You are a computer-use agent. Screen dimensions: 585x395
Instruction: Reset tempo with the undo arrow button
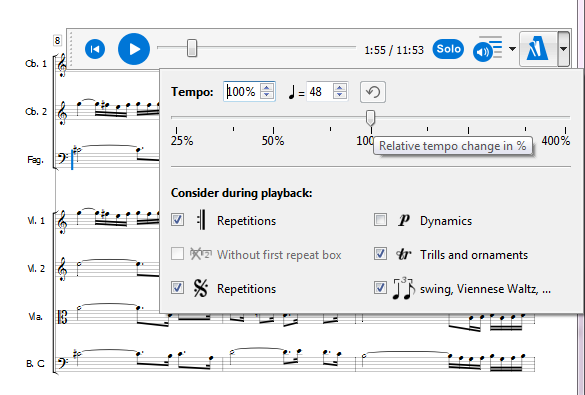pyautogui.click(x=373, y=92)
